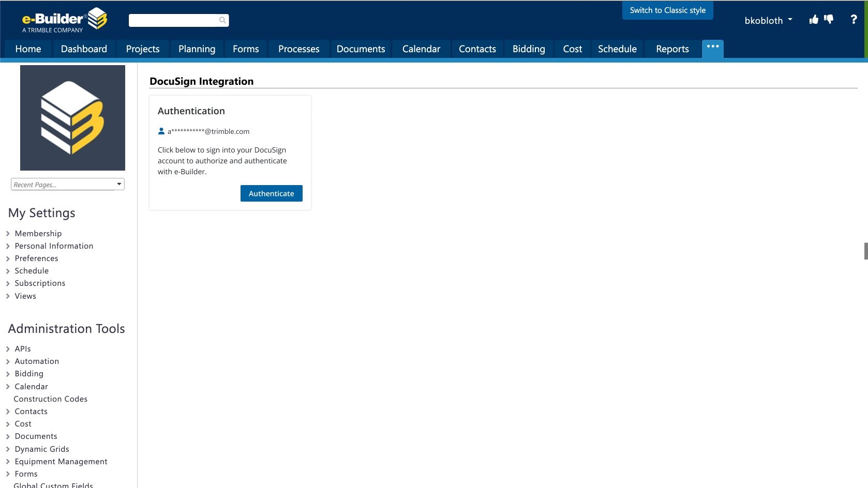Open the Calendar tab
The width and height of the screenshot is (868, 488).
[x=421, y=49]
